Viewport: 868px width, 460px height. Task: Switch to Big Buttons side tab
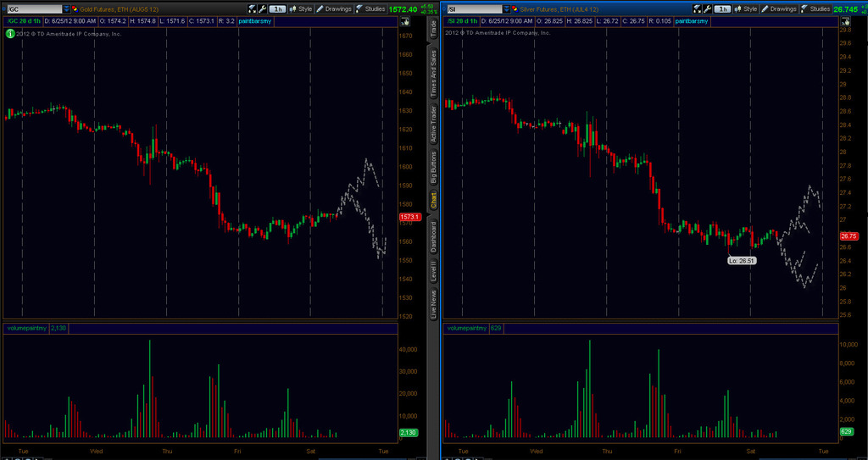pos(433,167)
